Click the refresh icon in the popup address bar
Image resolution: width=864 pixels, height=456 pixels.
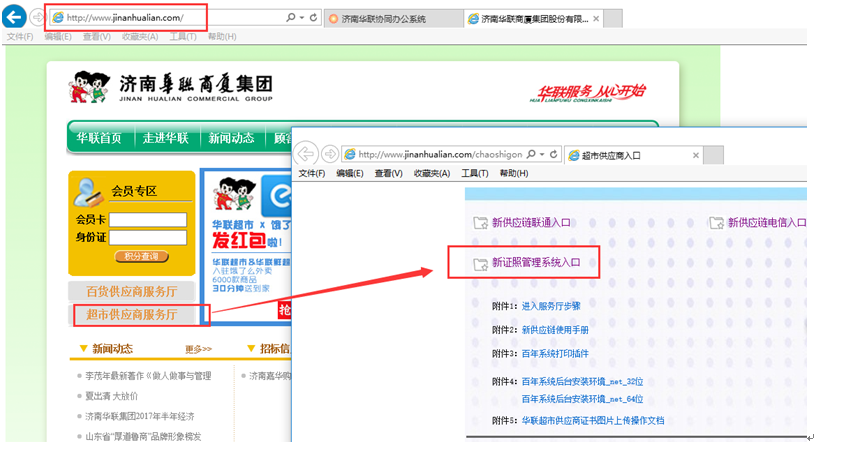[554, 154]
